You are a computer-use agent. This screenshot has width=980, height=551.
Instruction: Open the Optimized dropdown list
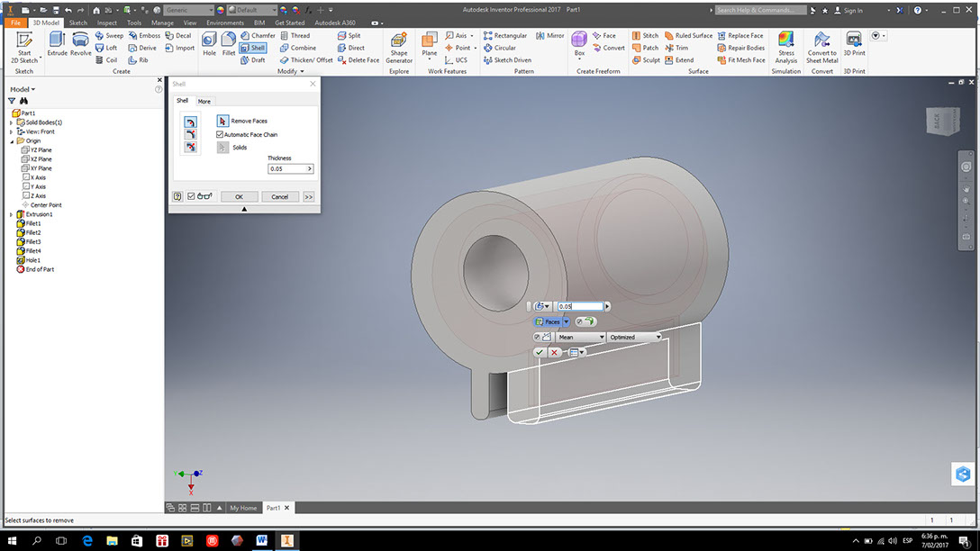(x=634, y=338)
